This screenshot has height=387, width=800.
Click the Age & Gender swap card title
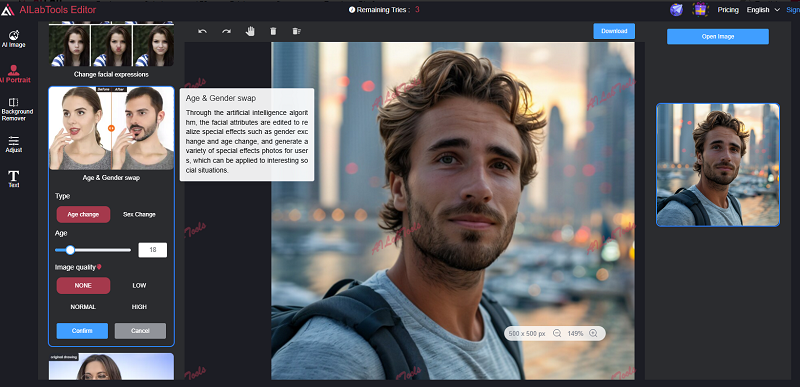[x=111, y=178]
